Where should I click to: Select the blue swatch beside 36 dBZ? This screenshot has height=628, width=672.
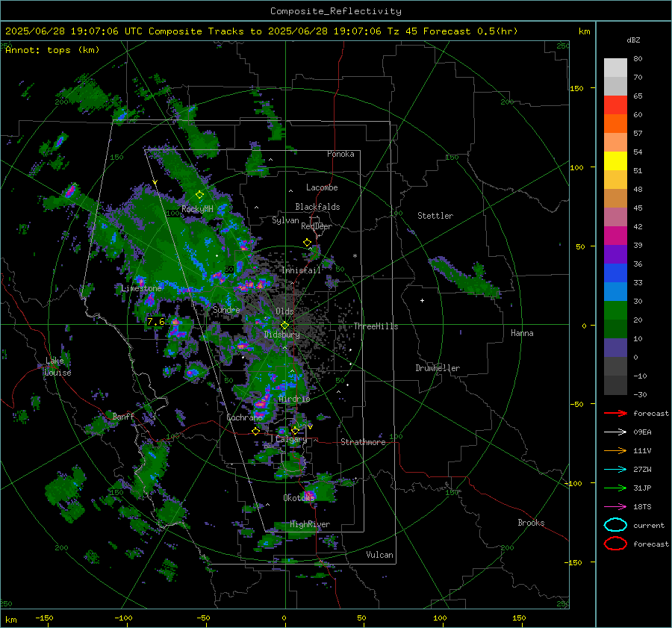point(615,273)
